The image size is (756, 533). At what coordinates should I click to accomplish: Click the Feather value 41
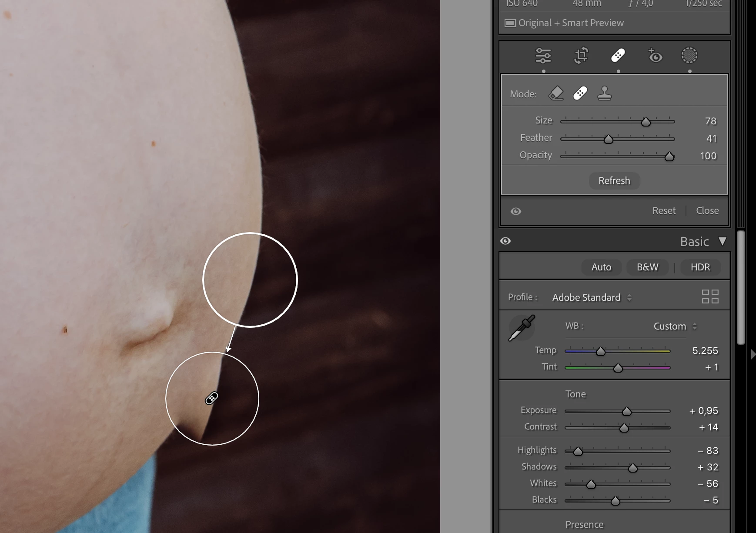(711, 139)
